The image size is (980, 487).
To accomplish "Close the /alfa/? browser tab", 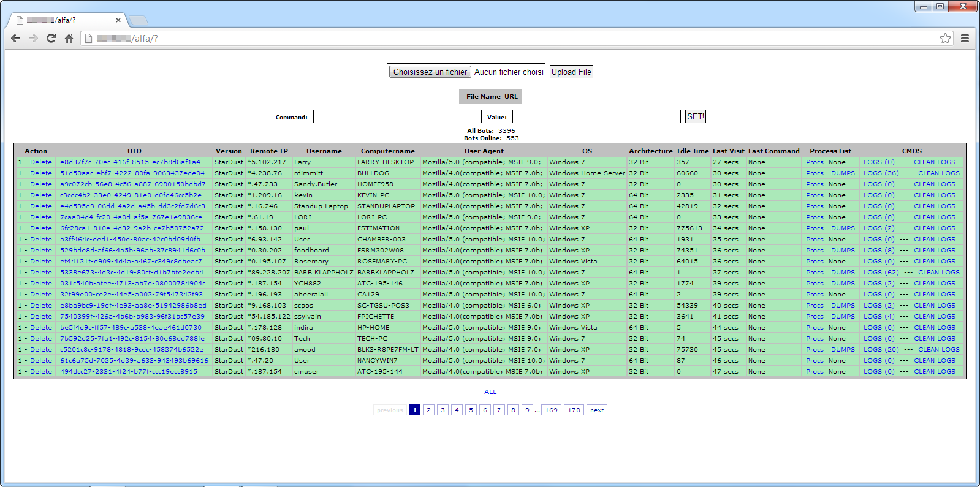I will click(x=118, y=20).
